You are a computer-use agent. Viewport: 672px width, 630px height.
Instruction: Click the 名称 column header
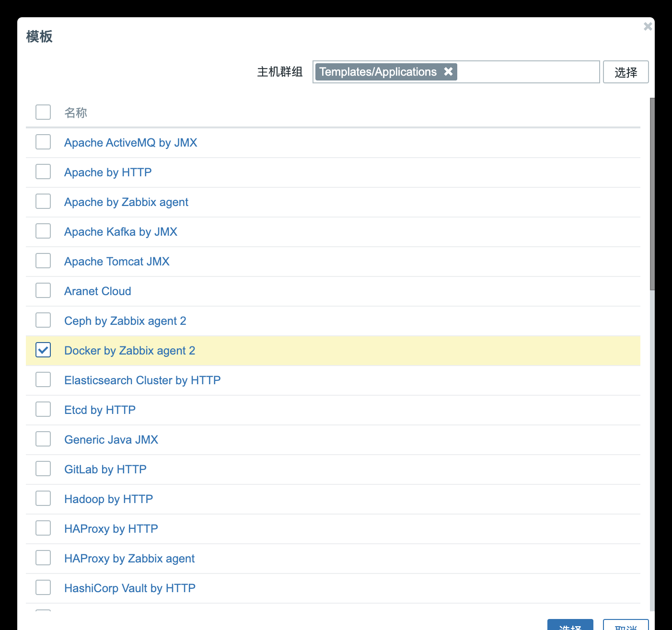point(76,113)
